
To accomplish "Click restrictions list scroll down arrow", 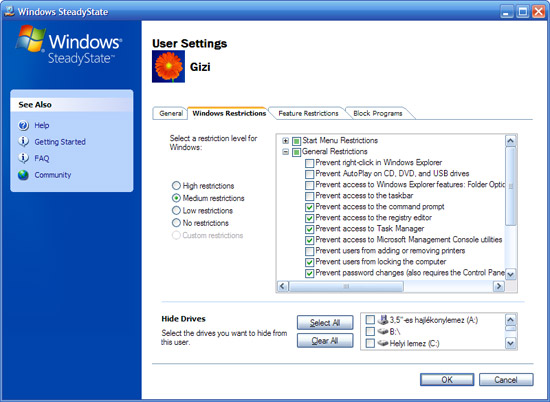I will 510,274.
